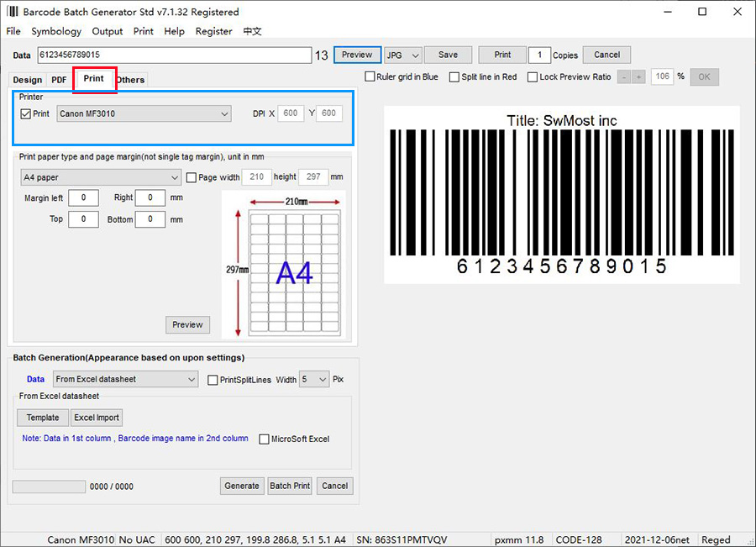The width and height of the screenshot is (756, 547).
Task: Select the Print settings tab
Action: 93,79
